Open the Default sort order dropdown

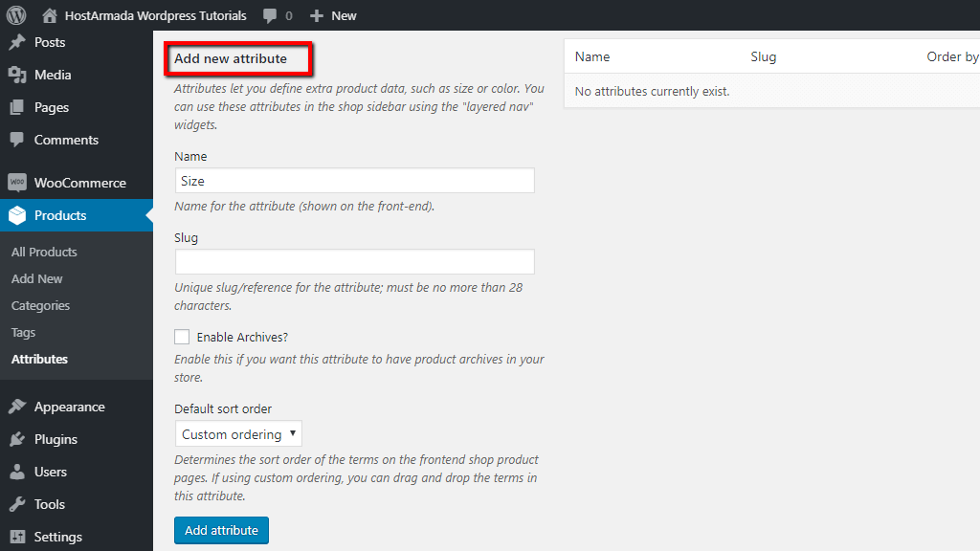237,433
